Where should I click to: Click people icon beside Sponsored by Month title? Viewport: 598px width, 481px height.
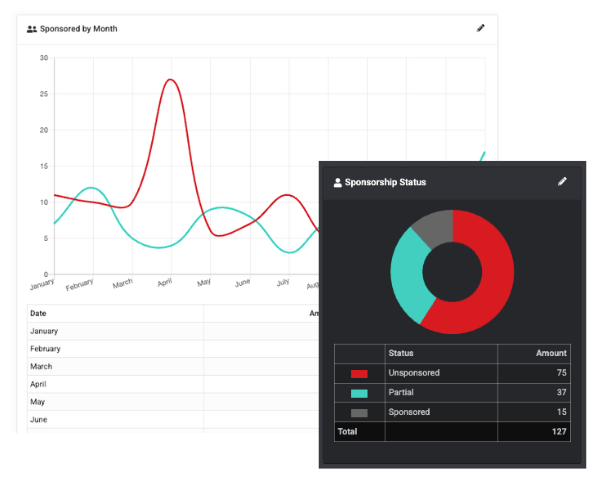pos(32,29)
